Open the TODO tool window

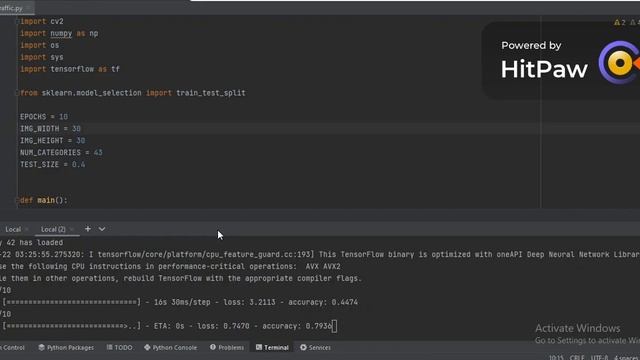[x=120, y=348]
